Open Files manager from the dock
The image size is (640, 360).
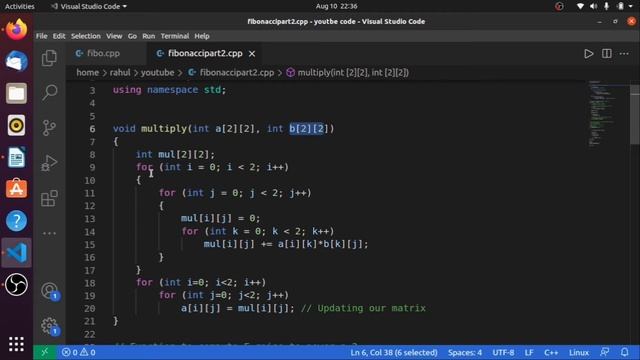[x=16, y=93]
